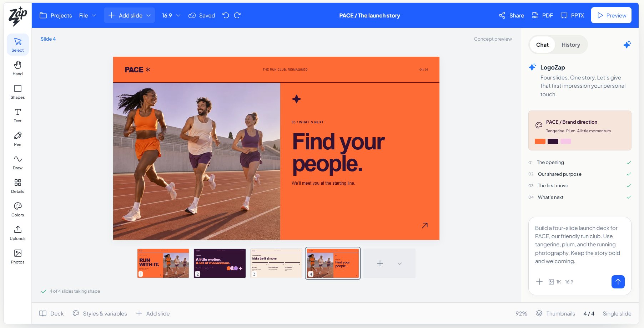Export the deck as PPTX
This screenshot has height=328, width=644.
coord(572,15)
